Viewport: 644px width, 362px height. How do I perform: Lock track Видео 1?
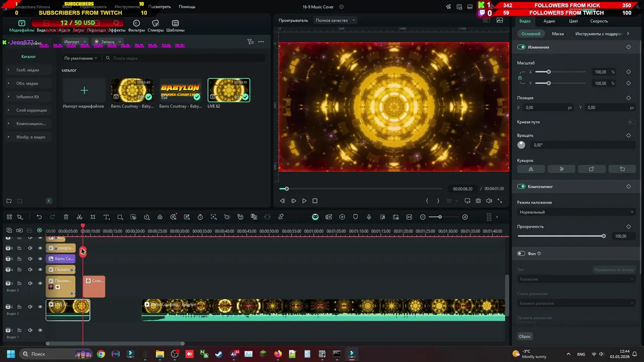(x=19, y=330)
